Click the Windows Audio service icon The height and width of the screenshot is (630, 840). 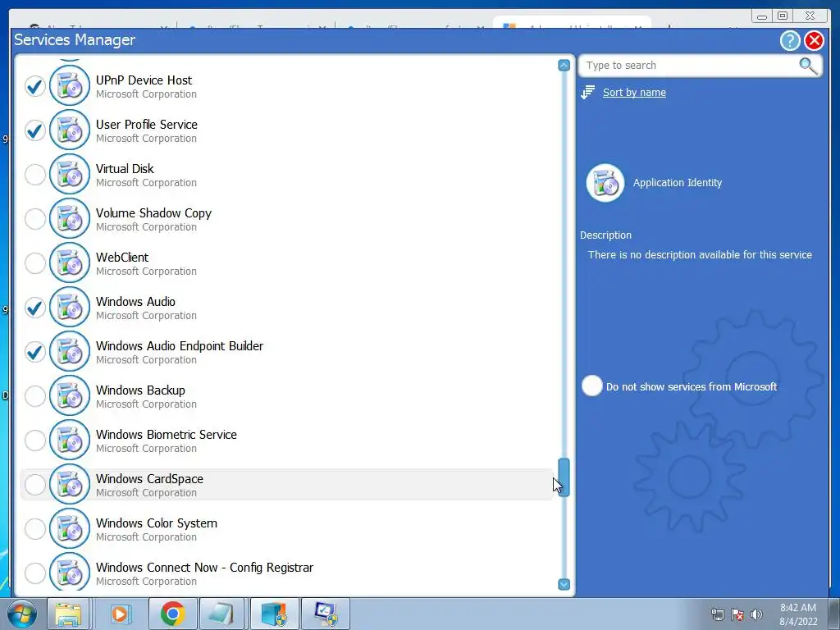tap(70, 307)
